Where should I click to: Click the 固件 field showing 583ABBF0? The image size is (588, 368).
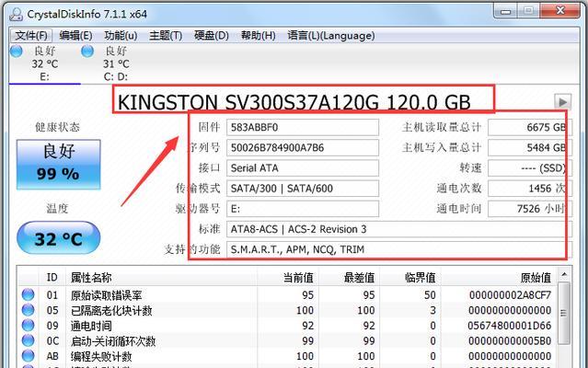[303, 127]
